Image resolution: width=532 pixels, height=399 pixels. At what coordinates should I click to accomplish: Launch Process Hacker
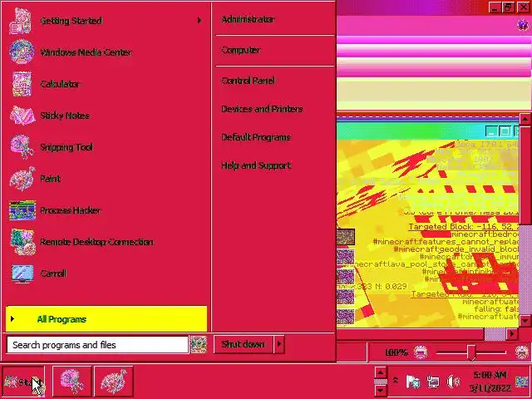(x=106, y=210)
